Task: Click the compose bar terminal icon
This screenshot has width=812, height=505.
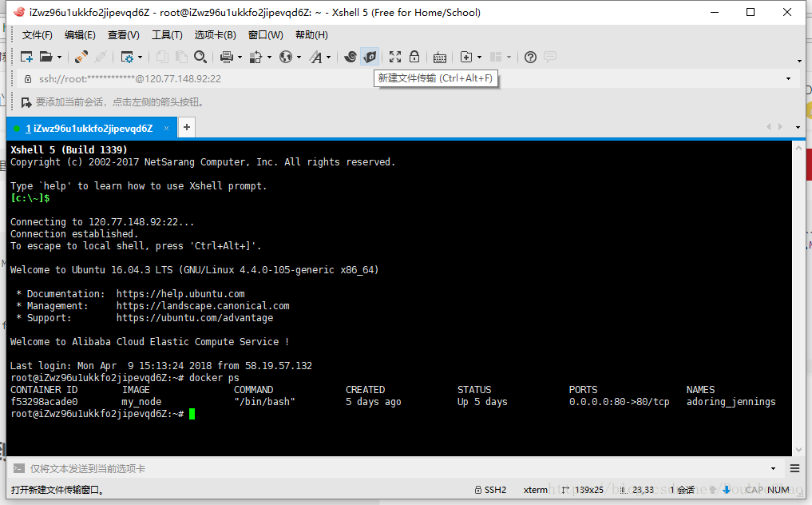Action: (x=18, y=468)
